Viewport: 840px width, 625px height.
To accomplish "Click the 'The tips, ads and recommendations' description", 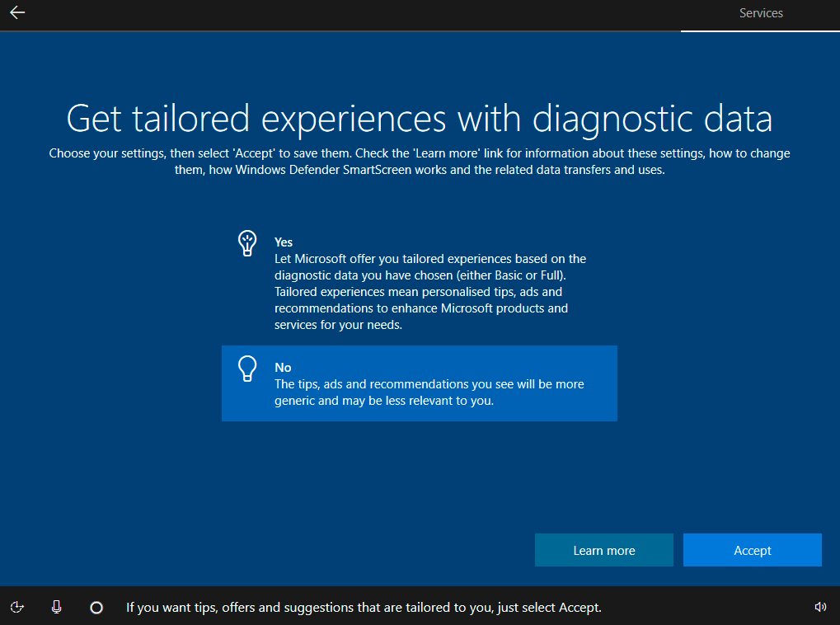I will coord(429,392).
